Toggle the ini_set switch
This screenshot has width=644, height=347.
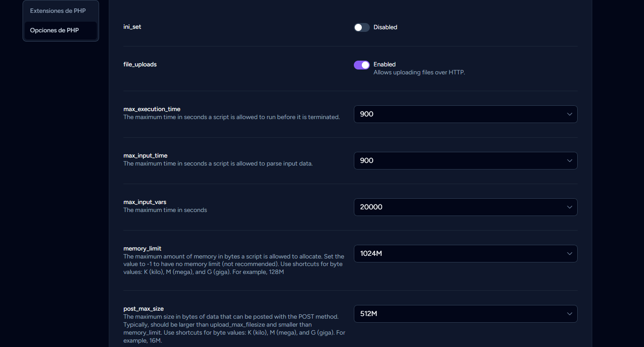click(x=361, y=27)
